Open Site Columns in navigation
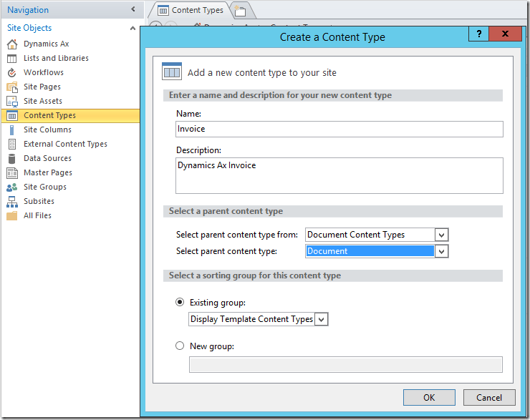 pyautogui.click(x=48, y=130)
